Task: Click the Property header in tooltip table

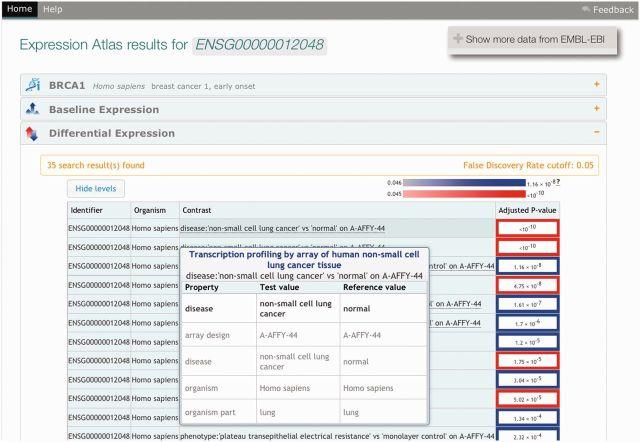Action: click(202, 287)
